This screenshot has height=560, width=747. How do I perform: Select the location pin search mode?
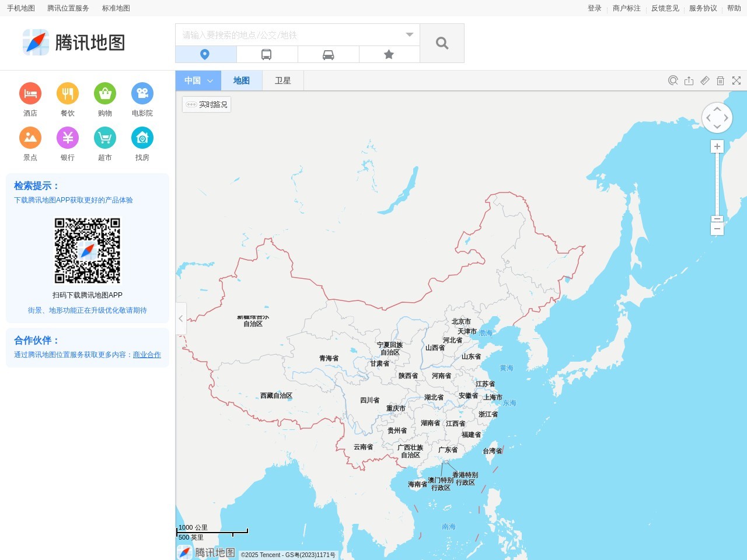click(x=205, y=54)
